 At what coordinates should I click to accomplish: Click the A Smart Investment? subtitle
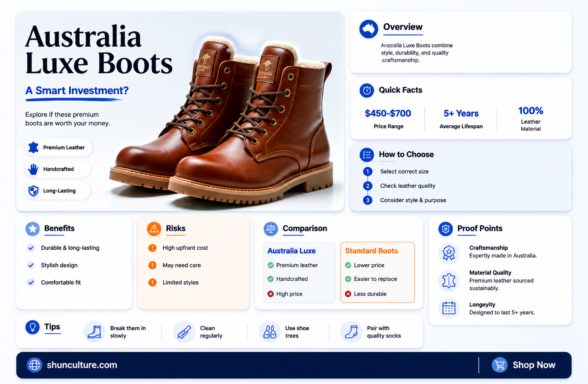[x=77, y=91]
